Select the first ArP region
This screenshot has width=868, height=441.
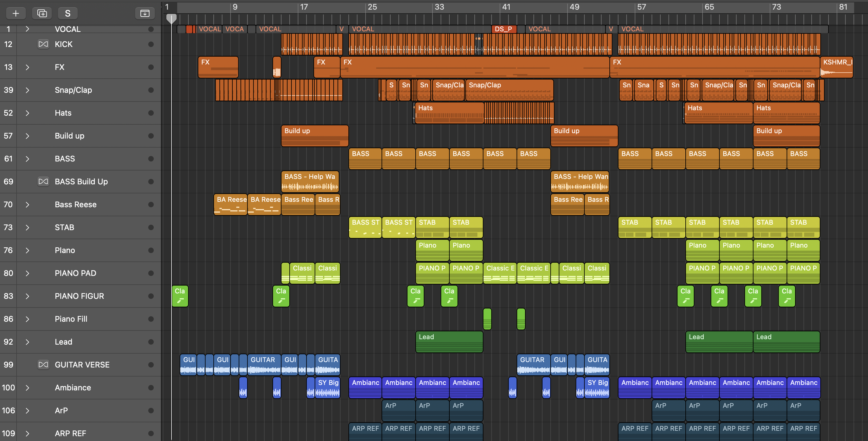tap(399, 411)
